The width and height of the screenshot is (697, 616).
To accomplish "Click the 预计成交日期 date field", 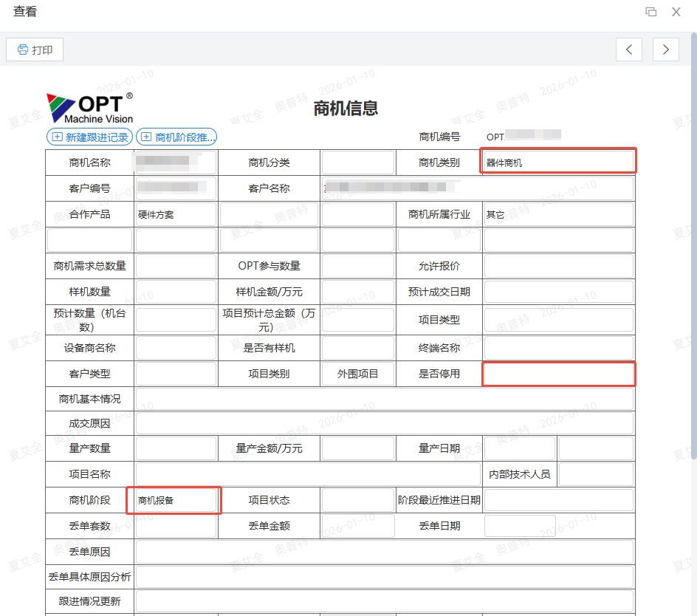I will (x=558, y=292).
